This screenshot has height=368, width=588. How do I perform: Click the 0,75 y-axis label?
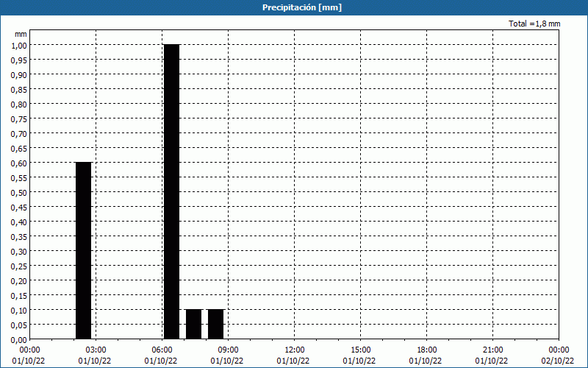coord(19,118)
